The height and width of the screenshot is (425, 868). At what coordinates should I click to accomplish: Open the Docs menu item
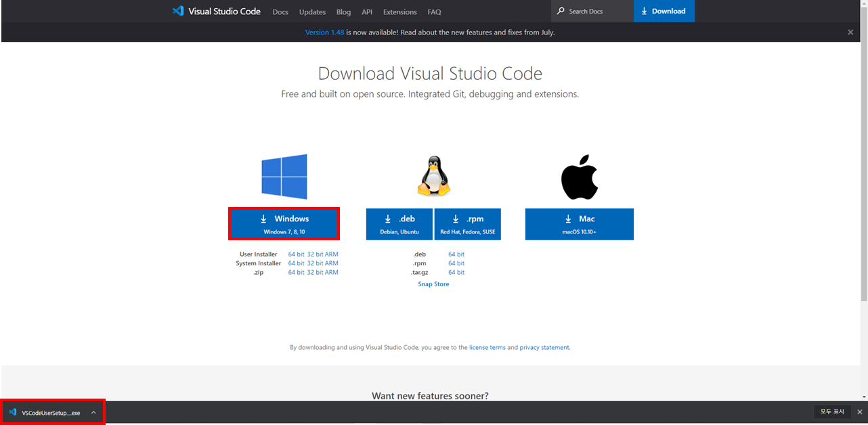tap(280, 12)
